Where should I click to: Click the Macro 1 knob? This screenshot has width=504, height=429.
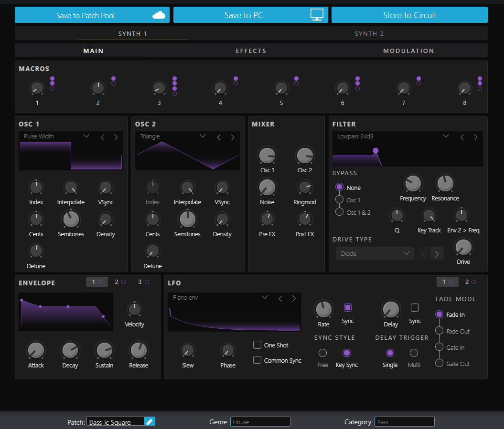coord(37,88)
